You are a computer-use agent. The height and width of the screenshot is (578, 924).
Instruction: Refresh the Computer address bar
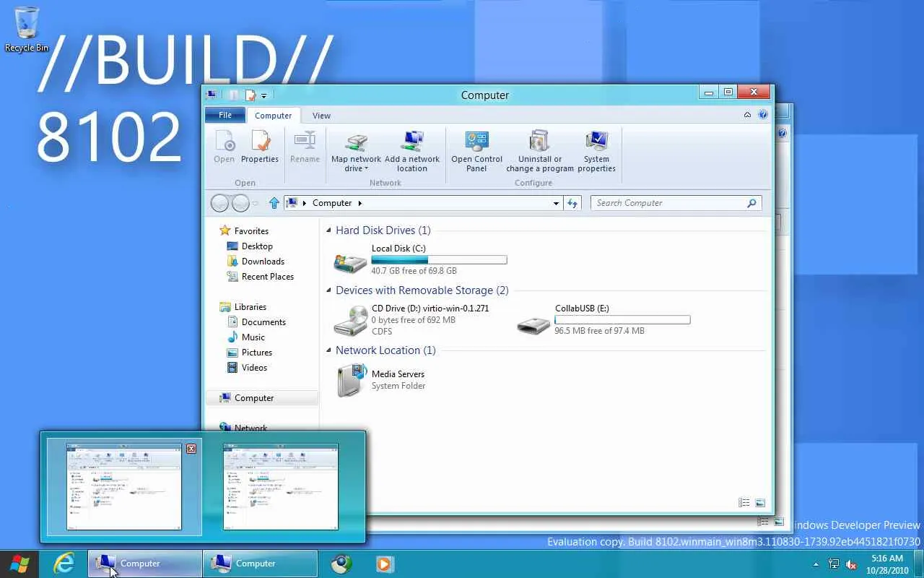coord(572,203)
